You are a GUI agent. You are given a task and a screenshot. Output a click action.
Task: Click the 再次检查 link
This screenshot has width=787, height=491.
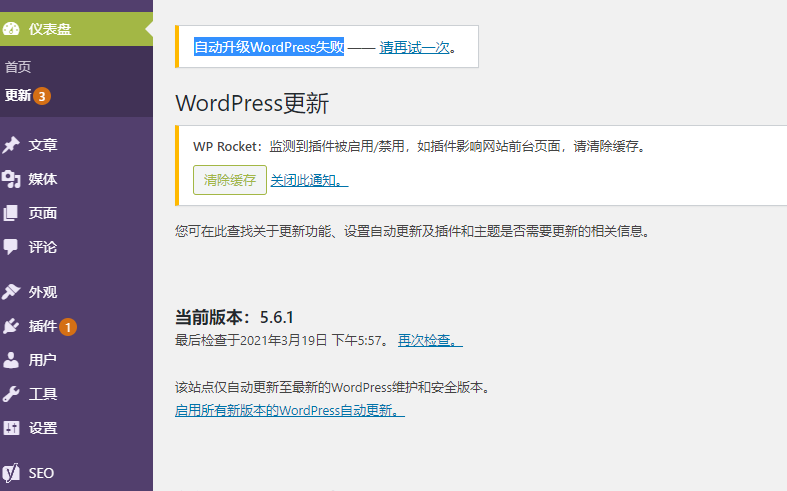pyautogui.click(x=430, y=340)
